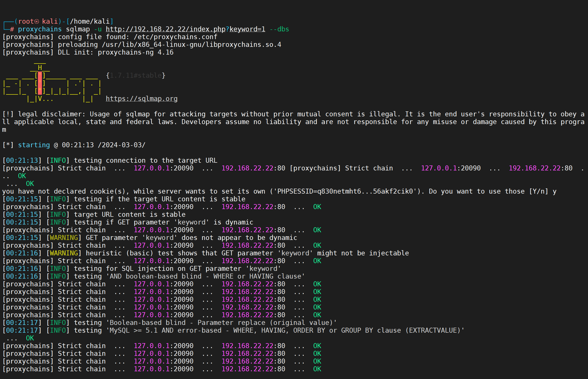Select the underlined 'keyword=1' parameter in the command
This screenshot has width=588, height=379.
pyautogui.click(x=247, y=29)
